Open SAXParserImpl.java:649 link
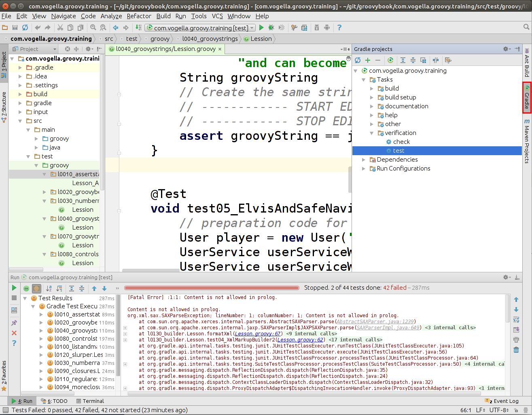532x415 pixels. pos(388,328)
